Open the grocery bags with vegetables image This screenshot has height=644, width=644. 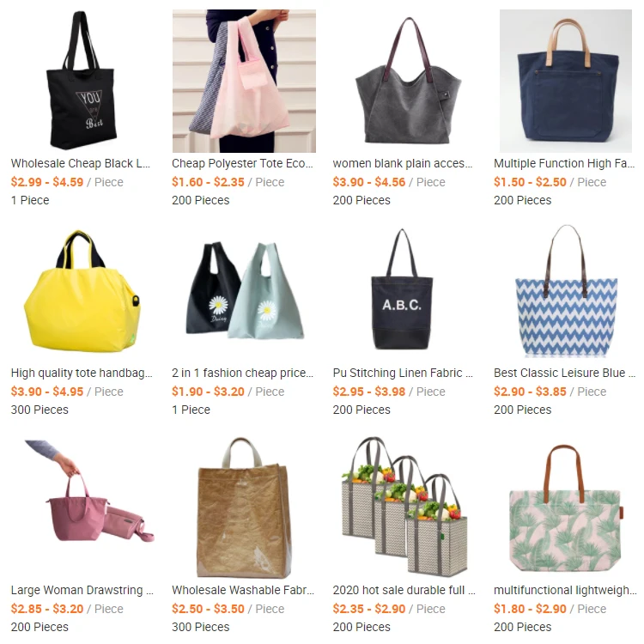[405, 507]
